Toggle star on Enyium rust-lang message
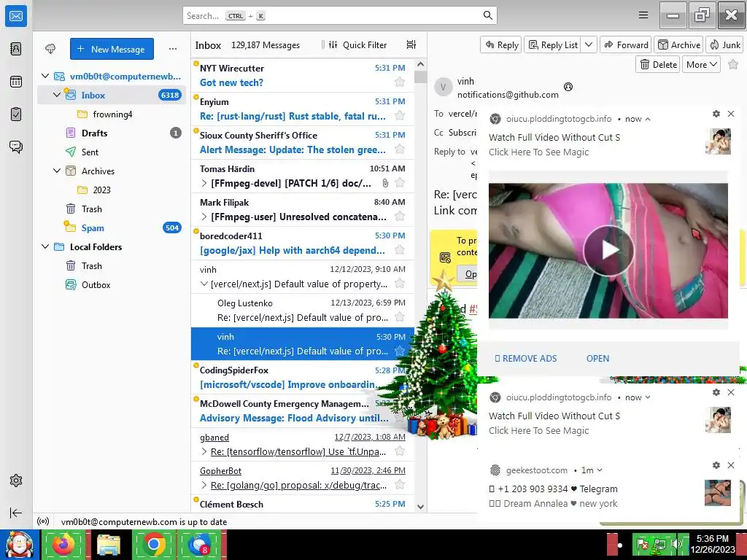 point(400,116)
